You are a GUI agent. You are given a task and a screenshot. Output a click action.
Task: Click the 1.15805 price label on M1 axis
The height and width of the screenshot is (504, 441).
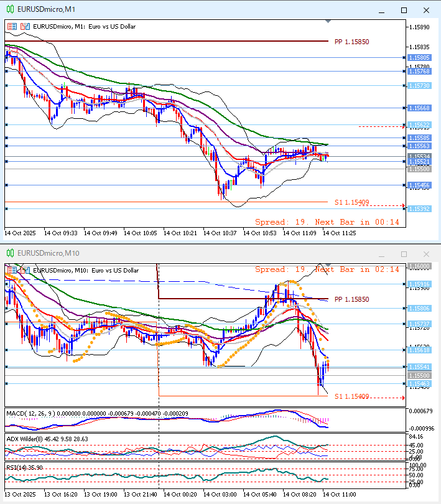click(x=419, y=58)
